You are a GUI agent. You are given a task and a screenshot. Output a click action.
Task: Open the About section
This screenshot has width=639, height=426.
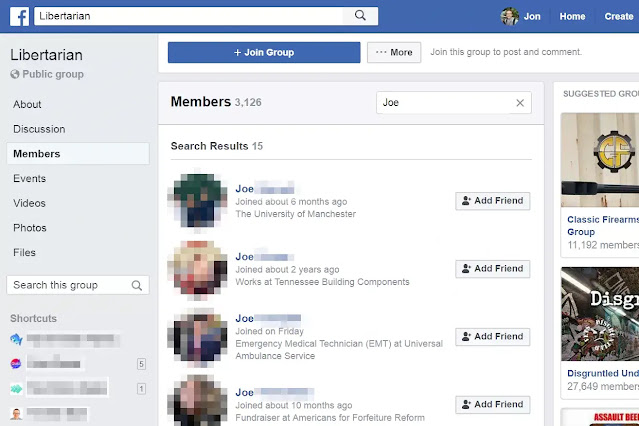click(27, 104)
